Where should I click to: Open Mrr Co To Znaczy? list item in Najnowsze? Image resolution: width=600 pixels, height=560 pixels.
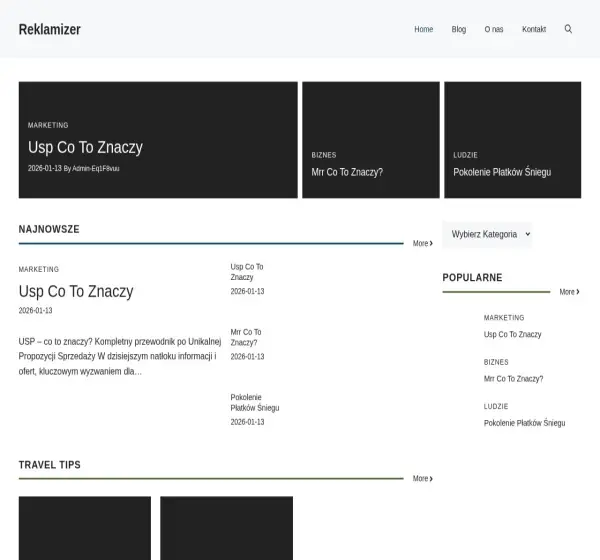[x=246, y=337]
